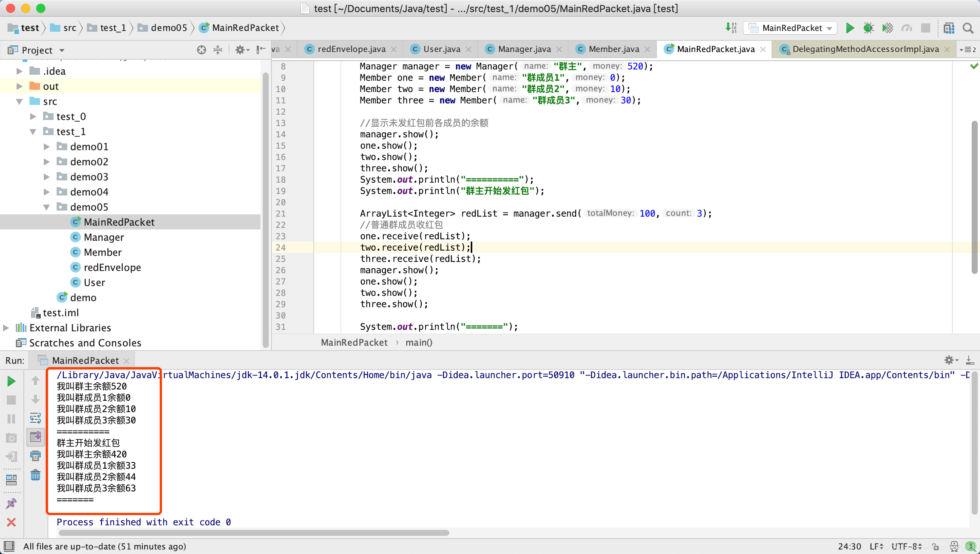The height and width of the screenshot is (554, 980).
Task: Dump threads camera icon
Action: pos(11,438)
